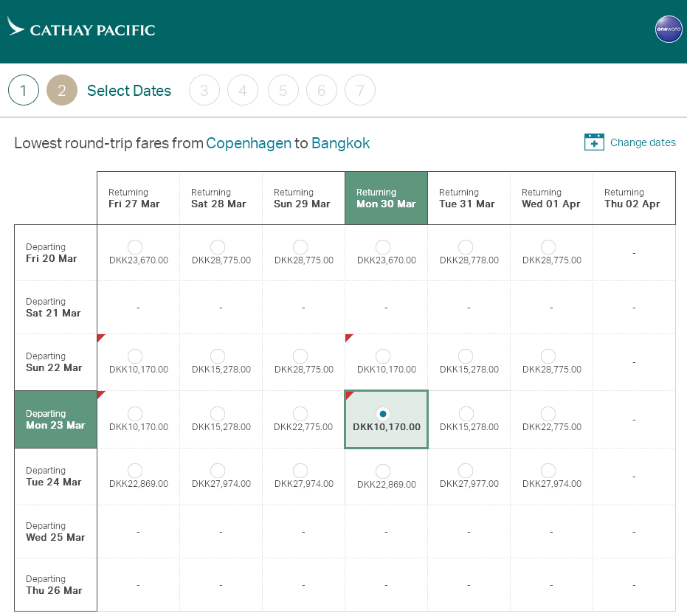Click the step 7 circle
687x616 pixels.
(360, 91)
